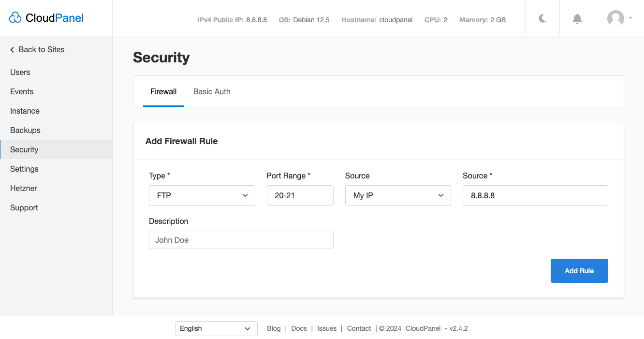
Task: Select Backups in the sidebar
Action: tap(25, 130)
